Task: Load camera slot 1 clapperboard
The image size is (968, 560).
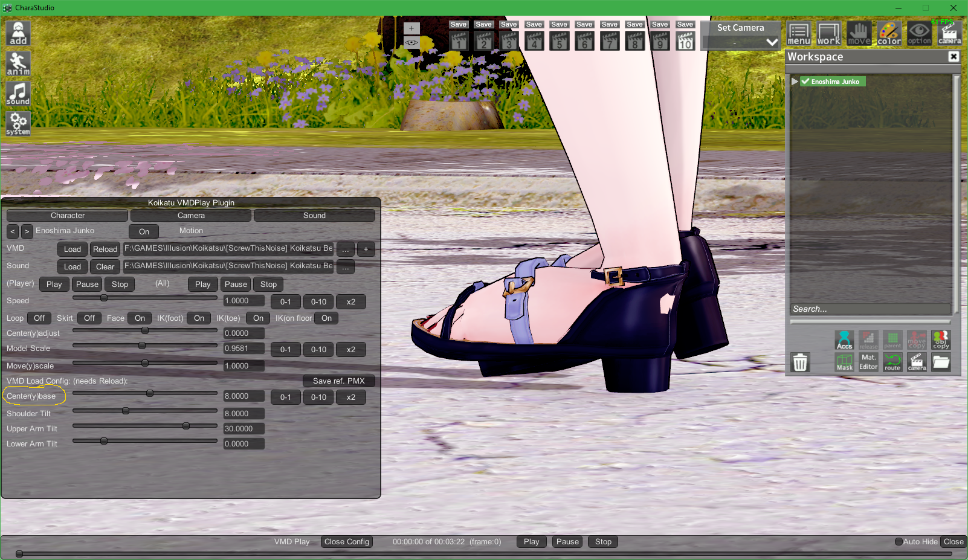Action: pyautogui.click(x=459, y=41)
